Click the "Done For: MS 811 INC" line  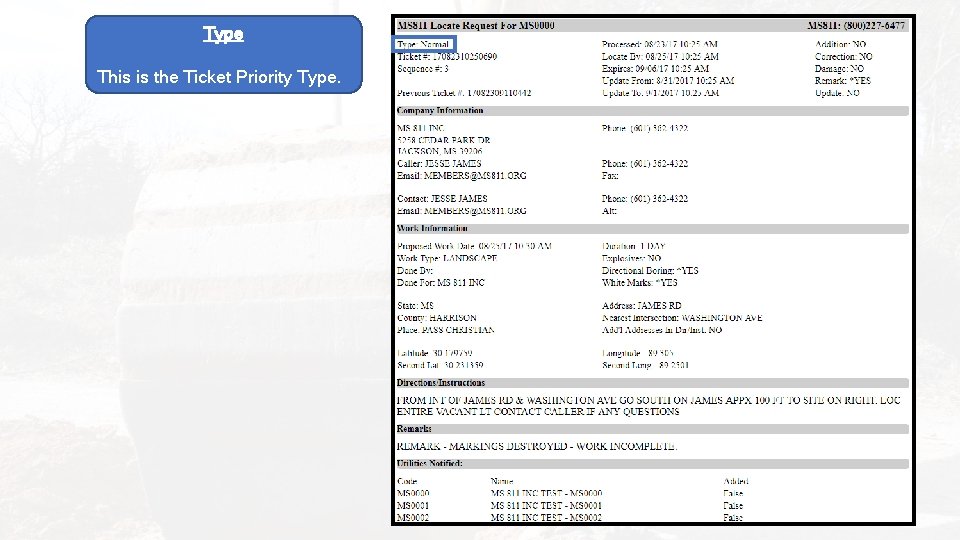pos(440,283)
